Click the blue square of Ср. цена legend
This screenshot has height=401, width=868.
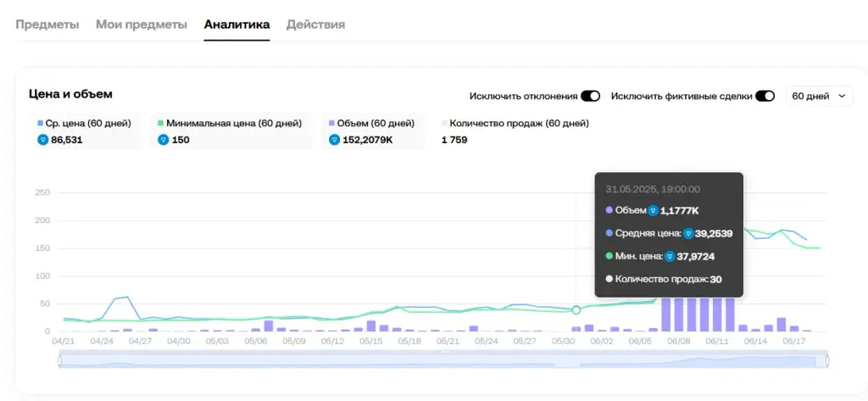point(40,124)
